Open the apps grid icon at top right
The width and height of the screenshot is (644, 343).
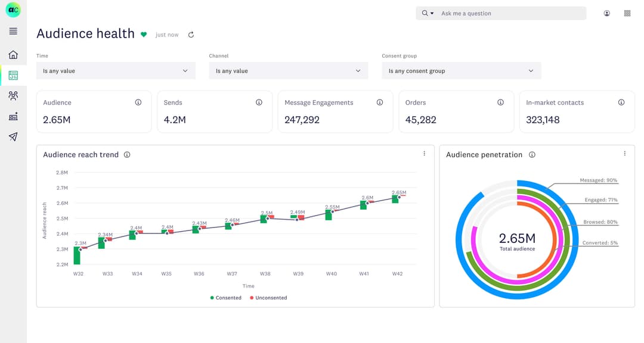click(627, 13)
